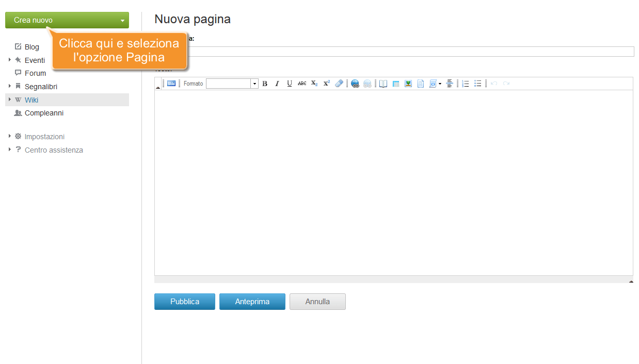Click the Anteprima button
The image size is (639, 364).
[252, 302]
